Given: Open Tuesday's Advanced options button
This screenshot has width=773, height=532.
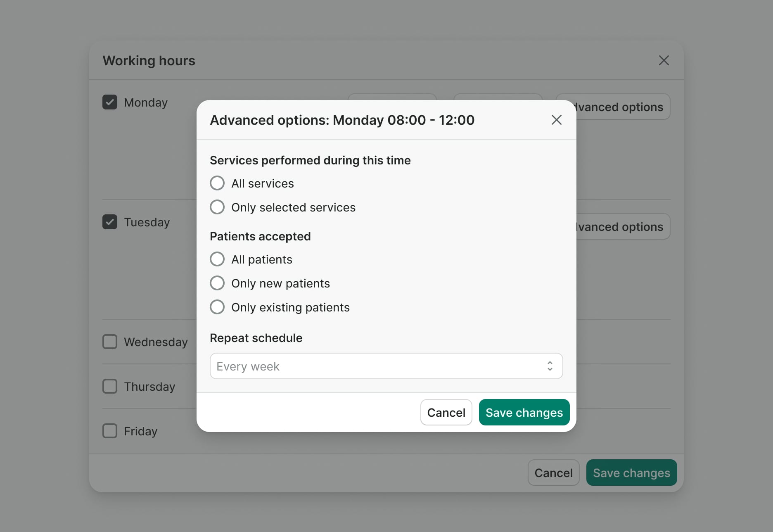Looking at the screenshot, I should pos(622,227).
